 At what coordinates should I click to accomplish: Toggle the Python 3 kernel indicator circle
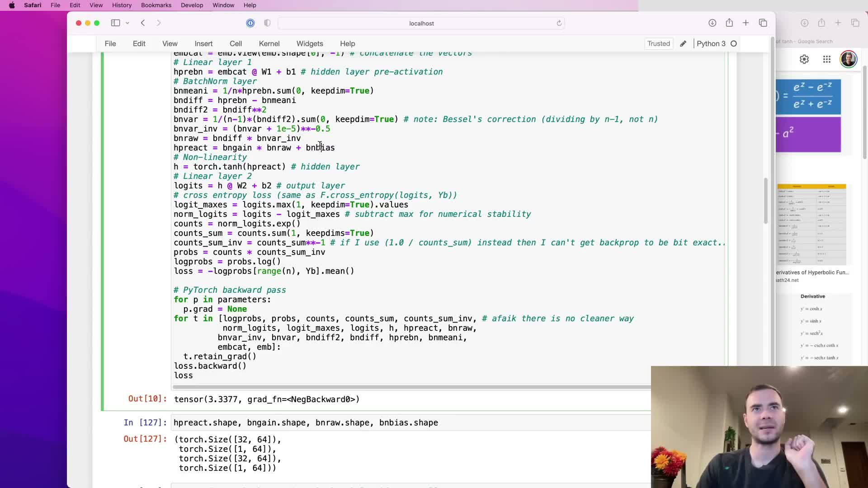pyautogui.click(x=734, y=44)
